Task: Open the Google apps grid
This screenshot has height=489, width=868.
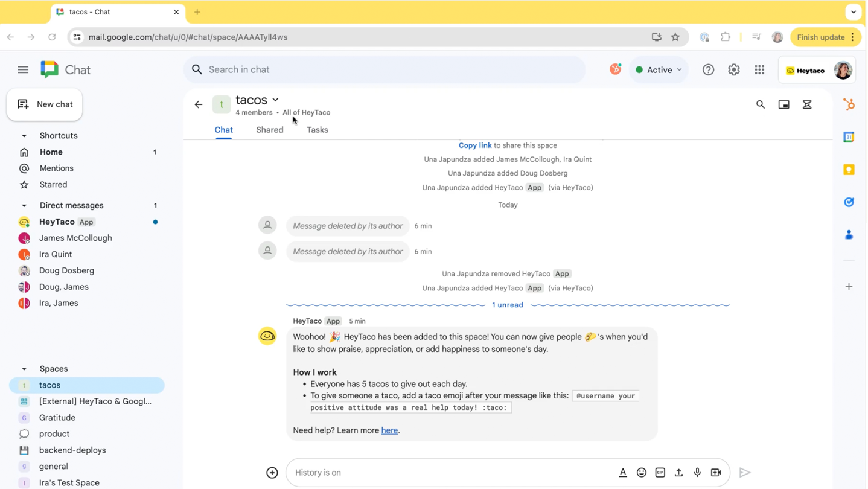Action: pyautogui.click(x=760, y=70)
